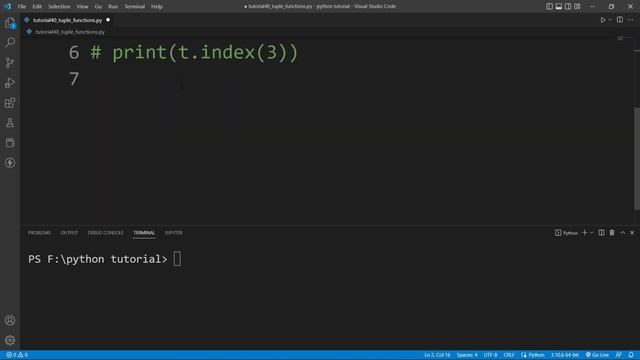Run Python file with play button

click(x=602, y=20)
